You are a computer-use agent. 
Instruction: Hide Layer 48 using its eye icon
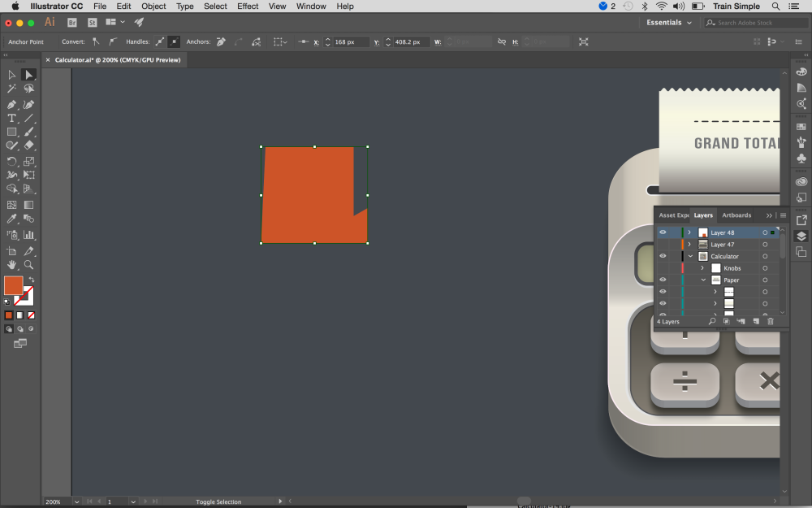(663, 232)
